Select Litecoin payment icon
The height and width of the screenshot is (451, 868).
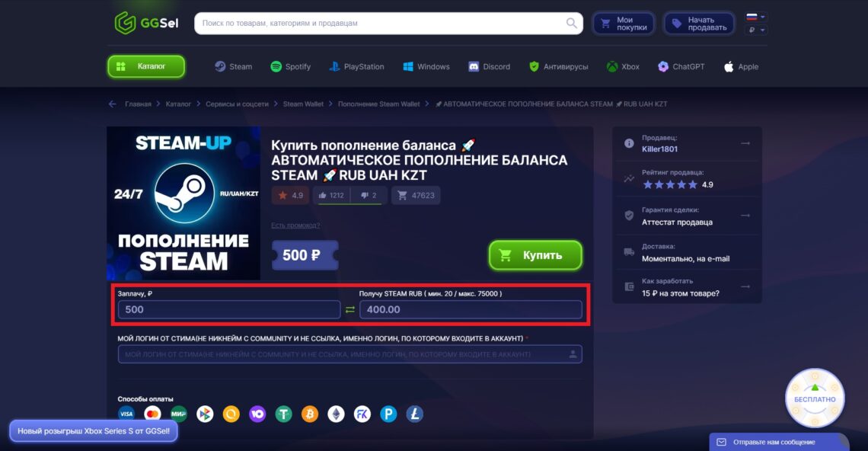pyautogui.click(x=415, y=414)
